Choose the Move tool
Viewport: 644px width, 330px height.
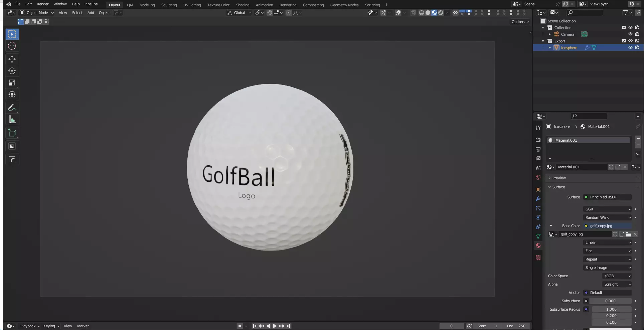point(12,59)
